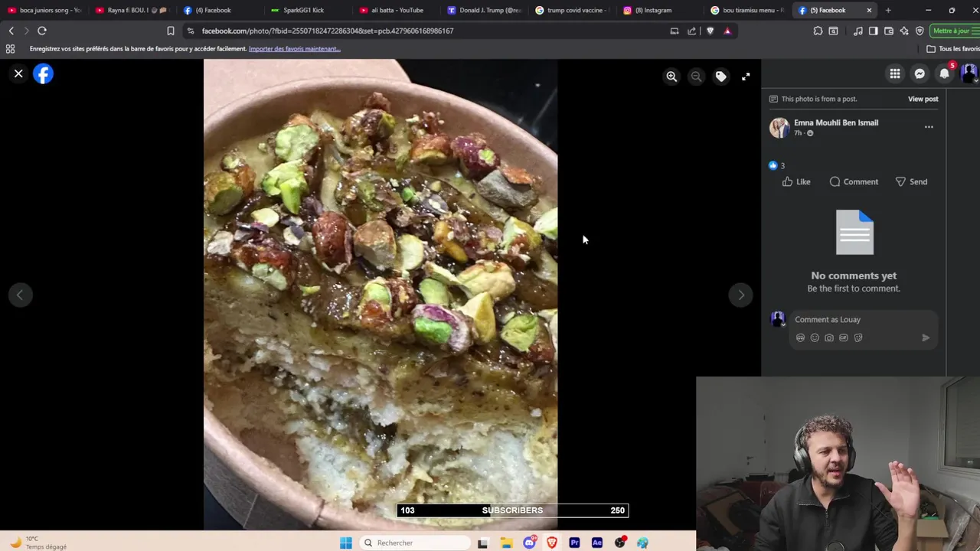The image size is (980, 551).
Task: Insert an avatar sticker in comment
Action: click(800, 337)
